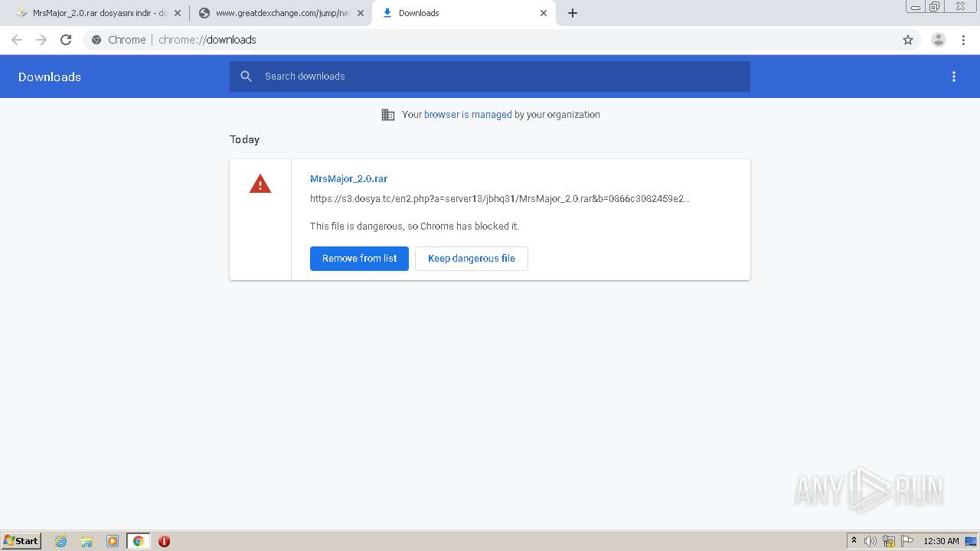Image resolution: width=980 pixels, height=551 pixels.
Task: Switch to www.greatdexchange.com tab
Action: [x=281, y=13]
